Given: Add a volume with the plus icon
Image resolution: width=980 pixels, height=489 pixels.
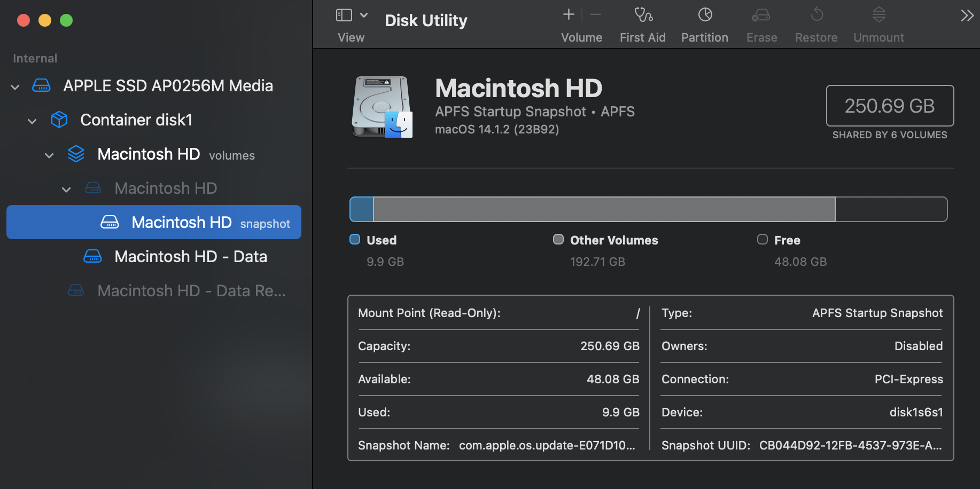Looking at the screenshot, I should point(569,14).
